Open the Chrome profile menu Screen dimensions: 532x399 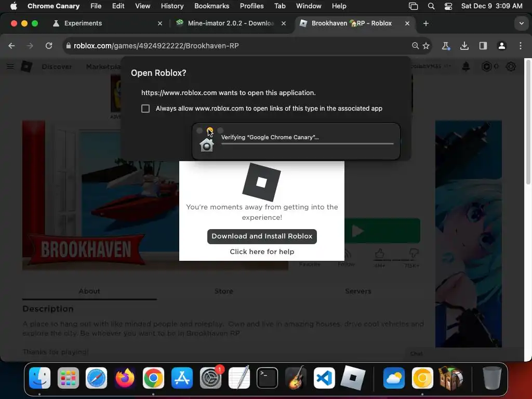pyautogui.click(x=502, y=46)
